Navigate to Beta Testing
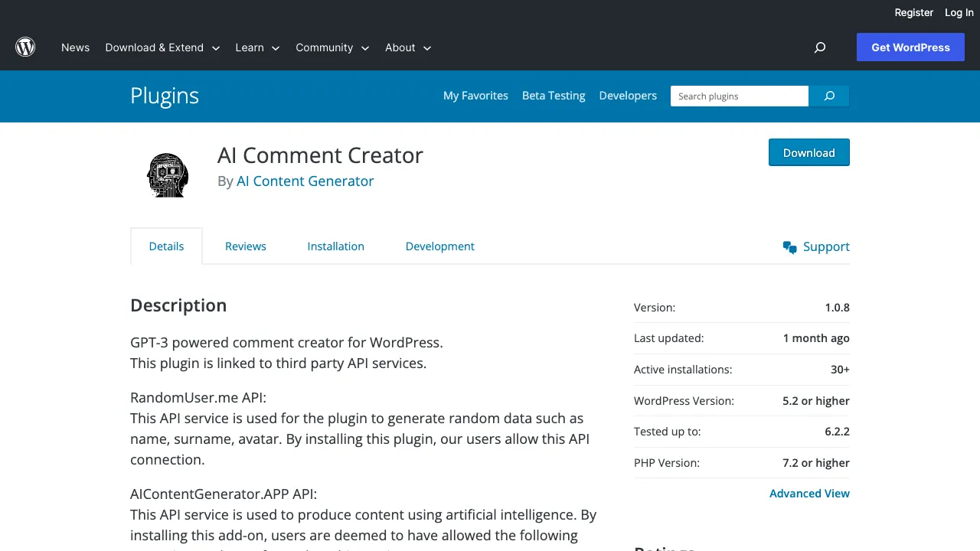Viewport: 980px width, 551px height. pos(554,96)
